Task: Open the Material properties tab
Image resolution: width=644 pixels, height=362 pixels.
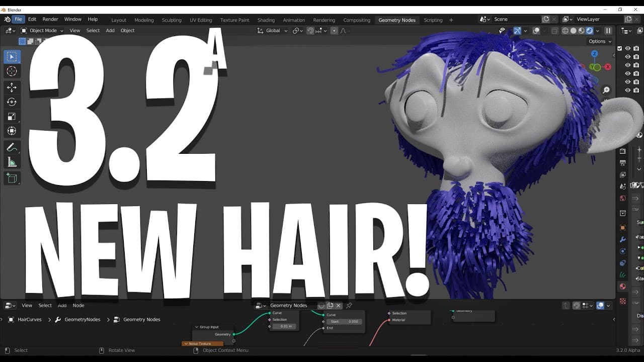Action: pos(623,287)
